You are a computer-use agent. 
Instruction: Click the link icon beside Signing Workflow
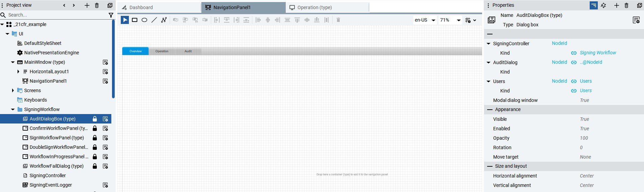tap(573, 53)
